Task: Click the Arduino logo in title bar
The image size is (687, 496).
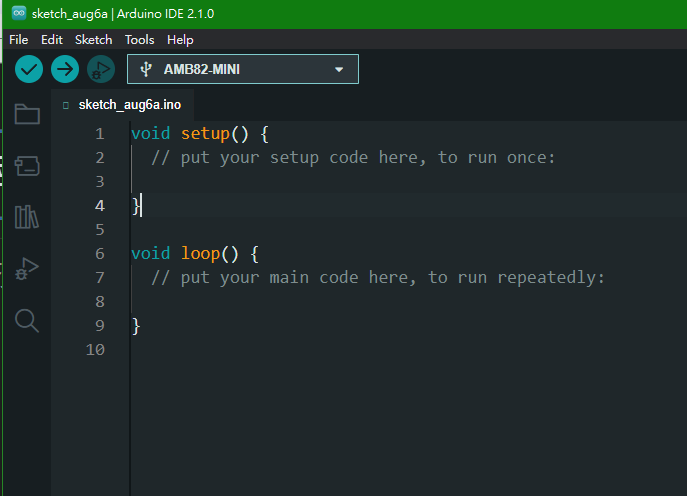Action: click(x=19, y=13)
